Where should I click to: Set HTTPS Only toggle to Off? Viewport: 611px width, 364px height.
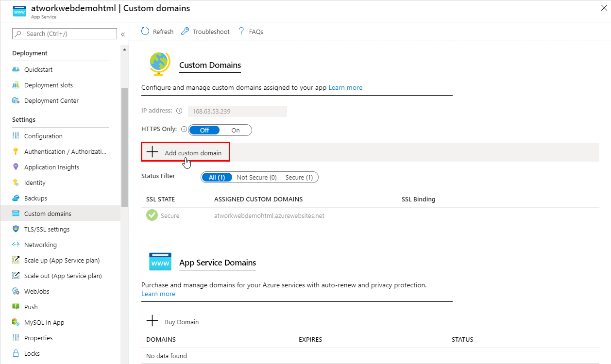pyautogui.click(x=204, y=130)
